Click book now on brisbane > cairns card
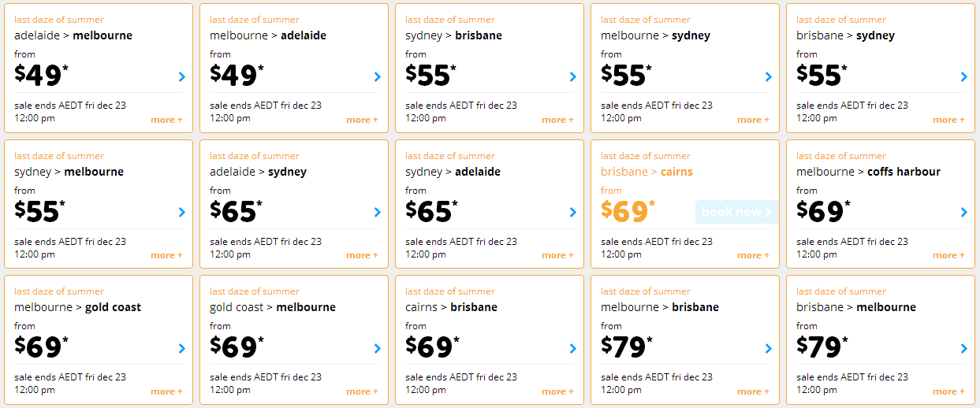Screen dimensions: 980x408 736,212
